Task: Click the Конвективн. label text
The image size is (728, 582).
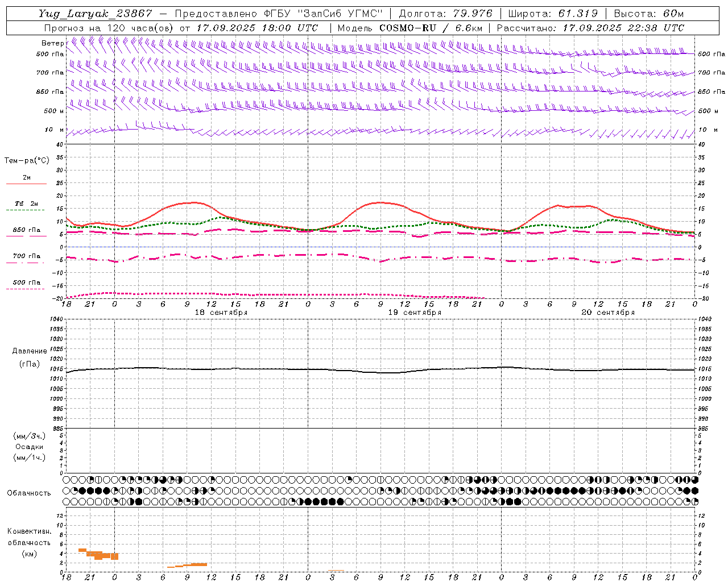Action: 30,531
